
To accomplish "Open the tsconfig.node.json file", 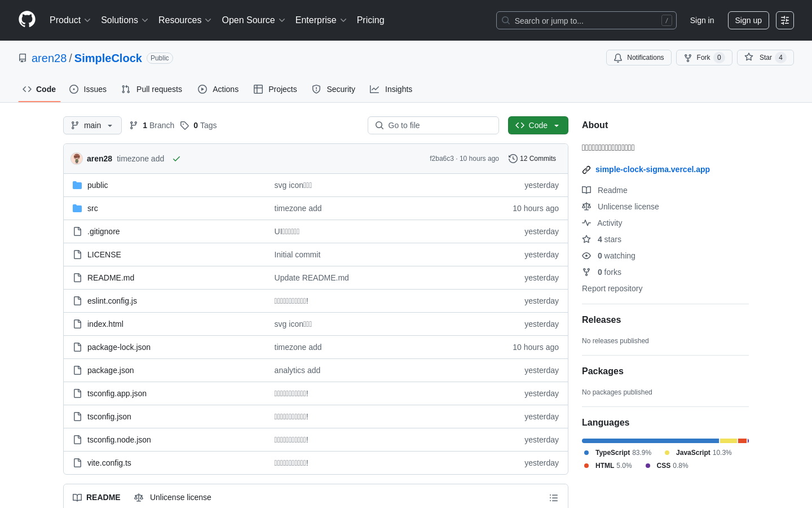I will click(119, 440).
